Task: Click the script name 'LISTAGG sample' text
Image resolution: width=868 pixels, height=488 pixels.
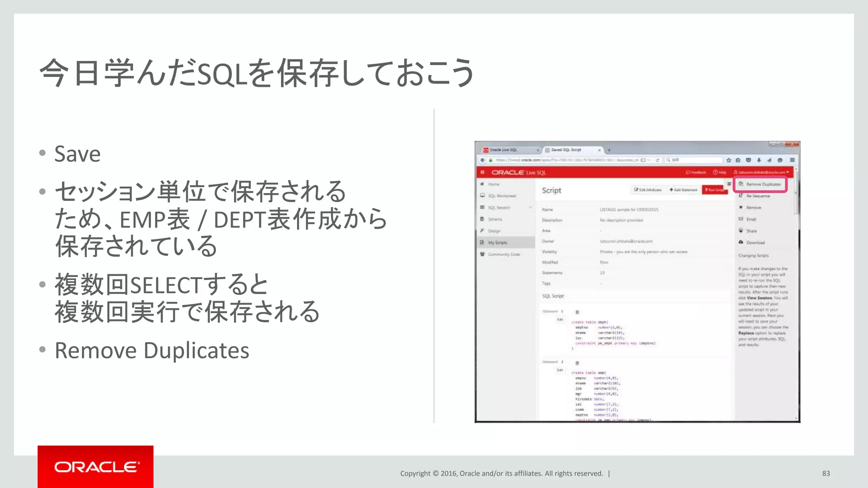Action: [629, 210]
